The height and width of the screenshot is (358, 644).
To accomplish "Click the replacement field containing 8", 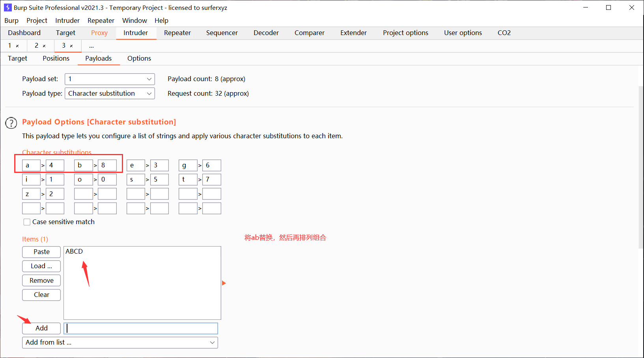I will click(x=107, y=165).
